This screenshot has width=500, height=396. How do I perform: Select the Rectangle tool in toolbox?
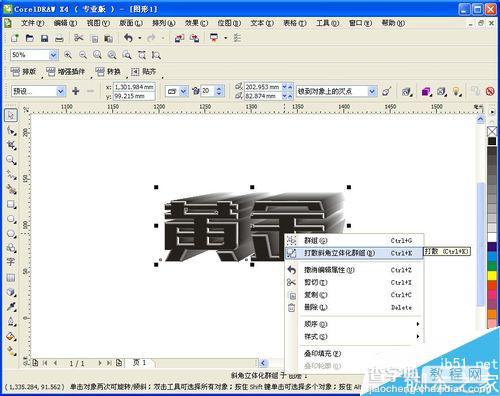[x=11, y=204]
